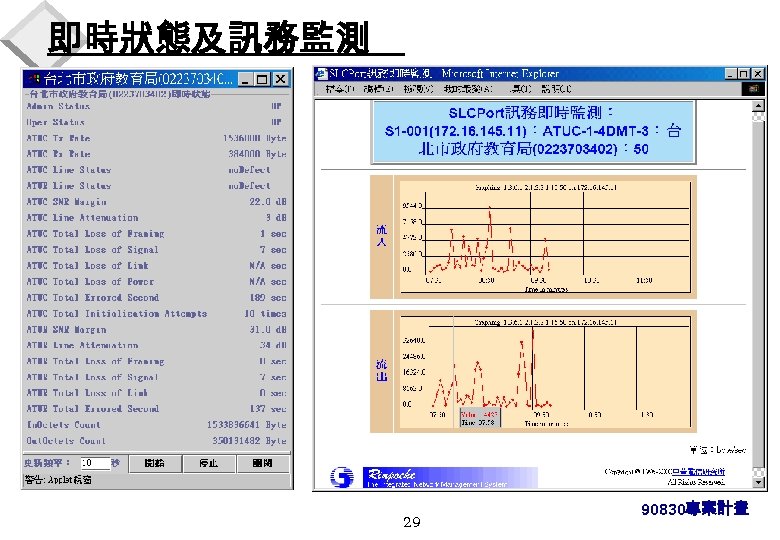Click the 流入 inbound traffic chart
This screenshot has width=780, height=540.
(x=545, y=237)
